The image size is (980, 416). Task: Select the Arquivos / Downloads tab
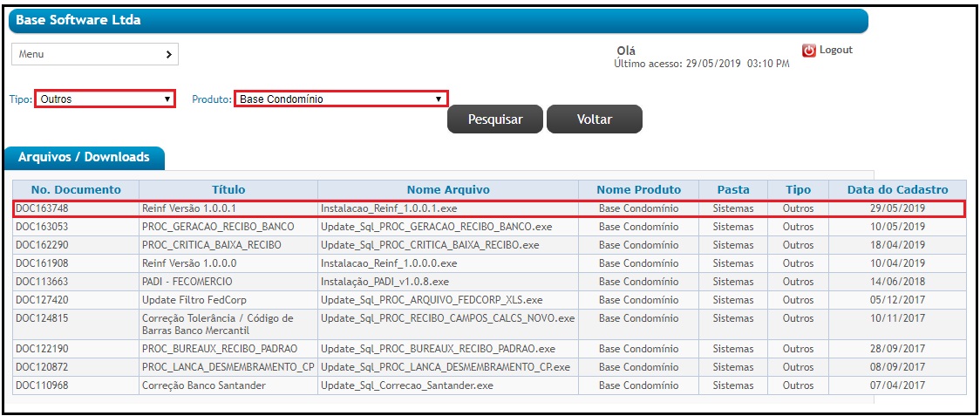click(84, 157)
